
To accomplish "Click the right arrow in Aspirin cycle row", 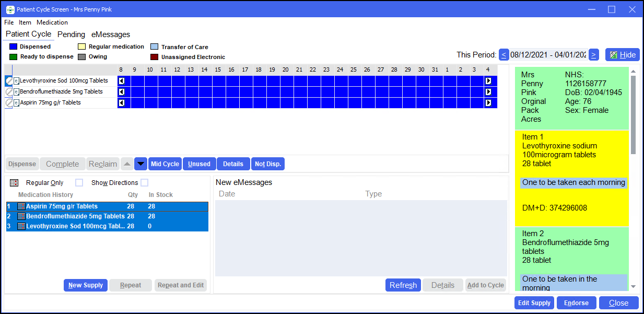I will (x=488, y=103).
